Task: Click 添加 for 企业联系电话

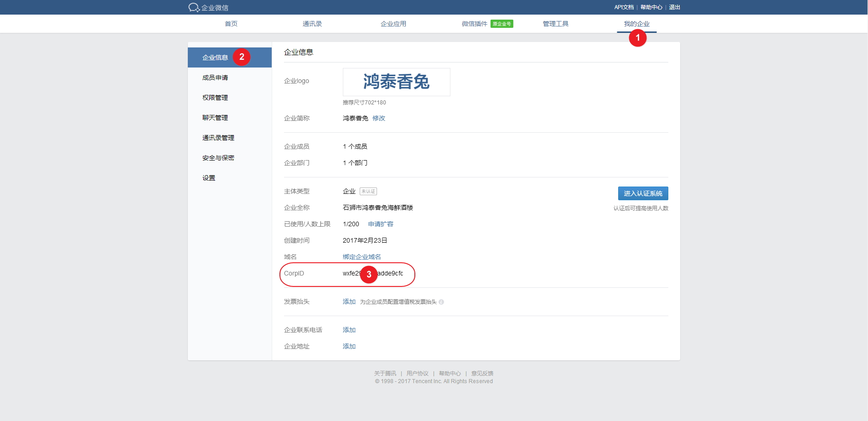Action: pyautogui.click(x=349, y=330)
